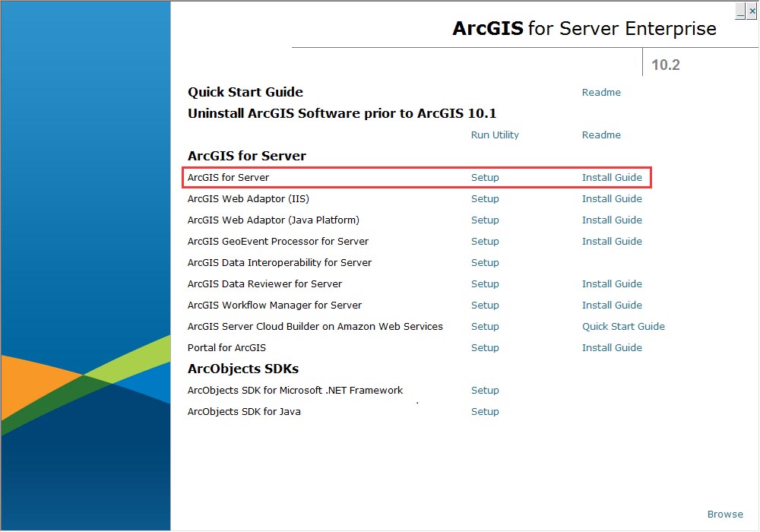Open Install Guide for Data Reviewer for Server

point(612,284)
